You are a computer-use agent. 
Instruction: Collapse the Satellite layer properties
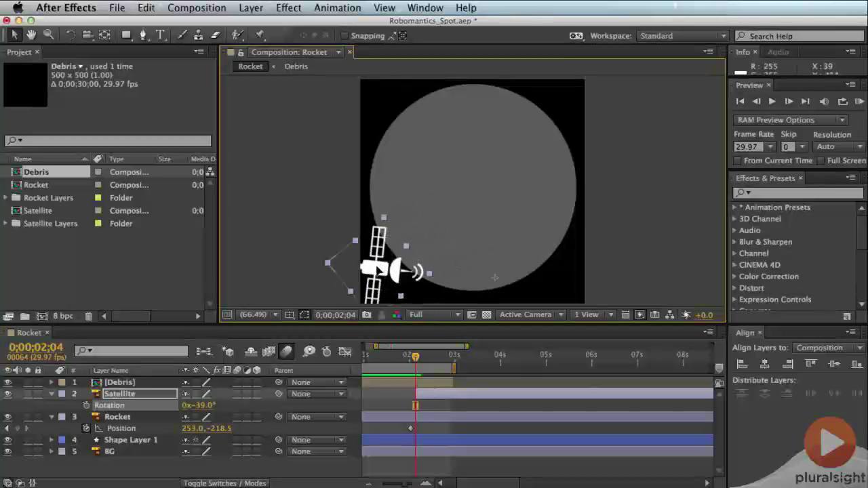pyautogui.click(x=52, y=394)
